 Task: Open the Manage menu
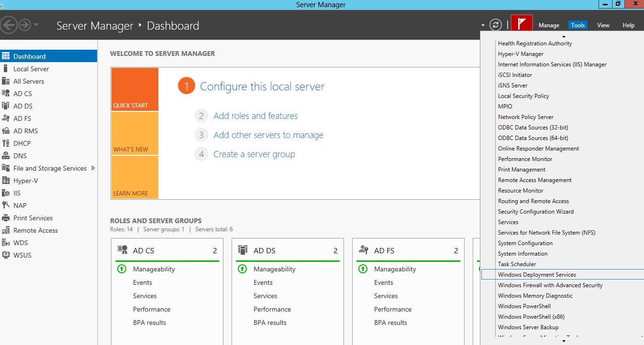(x=549, y=25)
